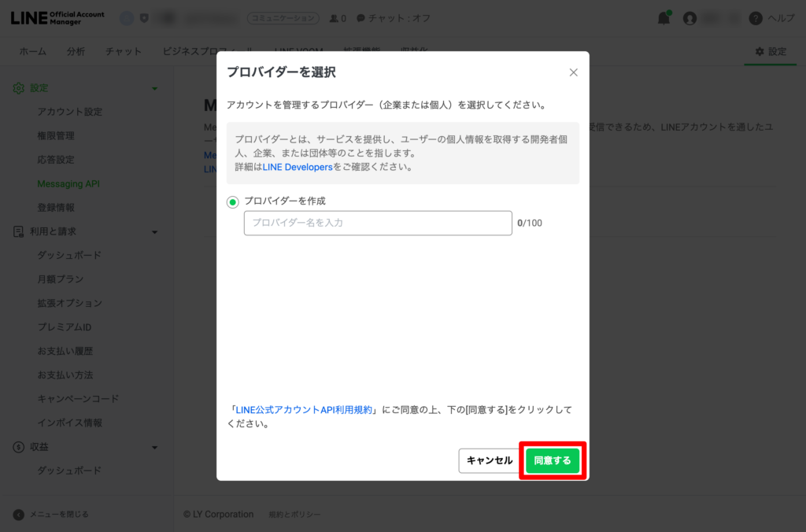Click the friends count person icon
Image resolution: width=806 pixels, height=532 pixels.
(334, 18)
